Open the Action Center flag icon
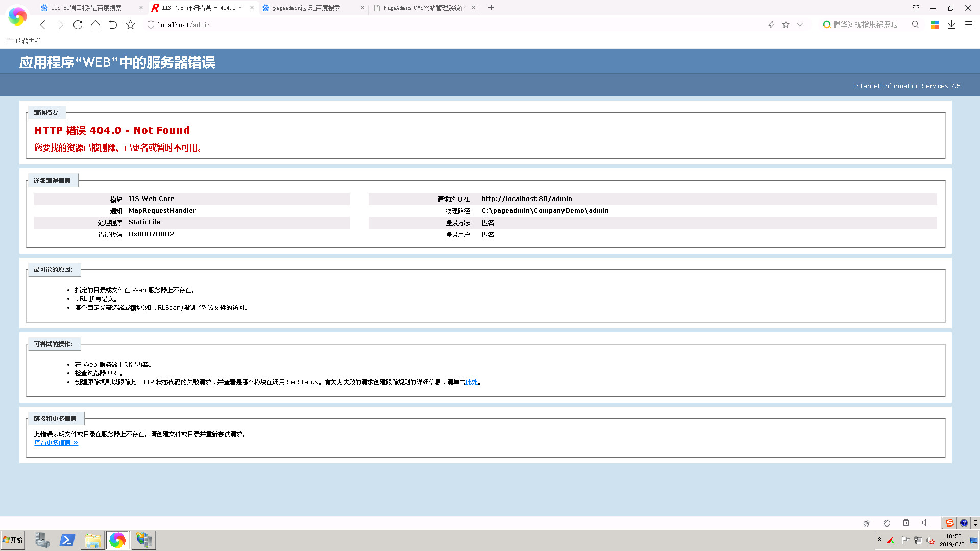Viewport: 980px width, 551px height. point(905,540)
